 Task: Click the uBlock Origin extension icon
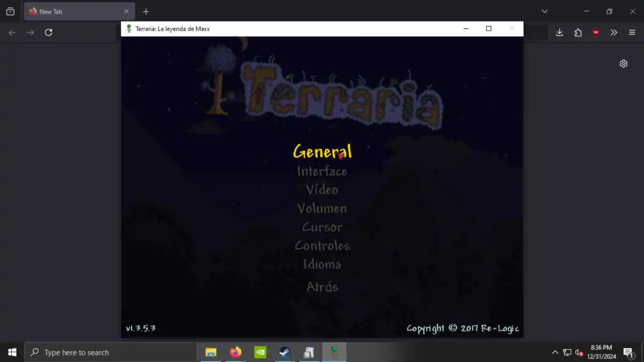pyautogui.click(x=596, y=32)
